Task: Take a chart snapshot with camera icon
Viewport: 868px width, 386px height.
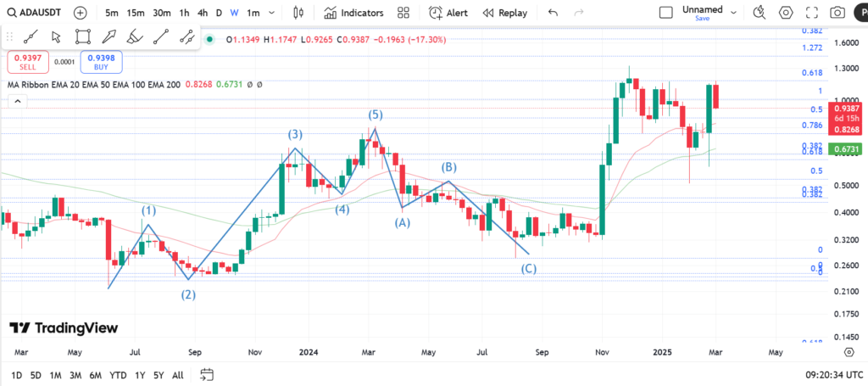Action: [x=837, y=13]
